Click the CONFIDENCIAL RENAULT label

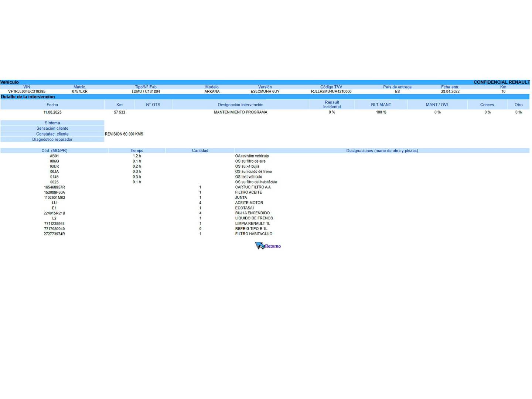click(x=502, y=82)
